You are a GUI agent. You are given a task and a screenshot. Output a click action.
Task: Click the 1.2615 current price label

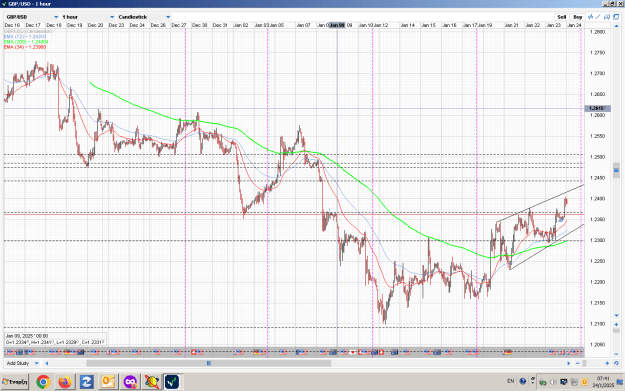[x=597, y=108]
